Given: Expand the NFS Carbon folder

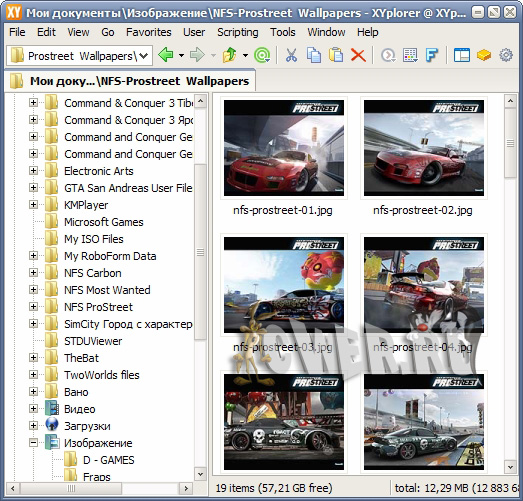Looking at the screenshot, I should pyautogui.click(x=33, y=272).
